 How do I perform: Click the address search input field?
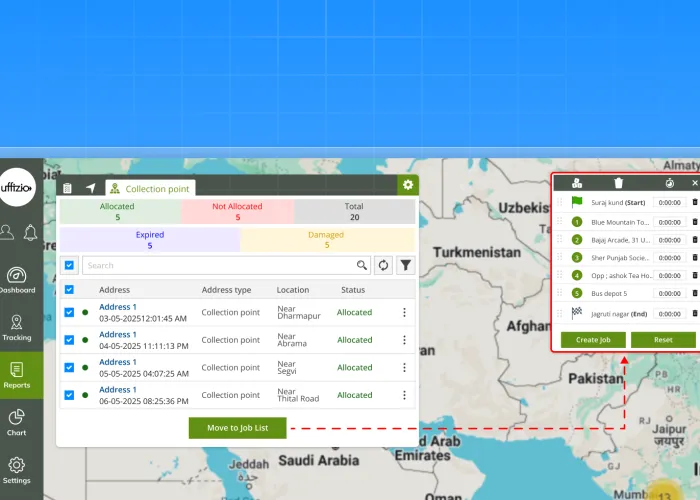(220, 266)
